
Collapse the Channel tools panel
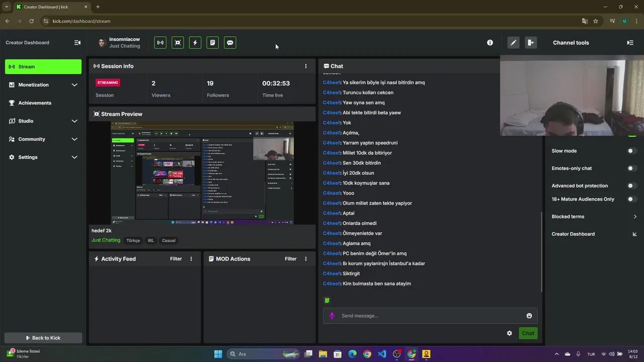pyautogui.click(x=630, y=43)
